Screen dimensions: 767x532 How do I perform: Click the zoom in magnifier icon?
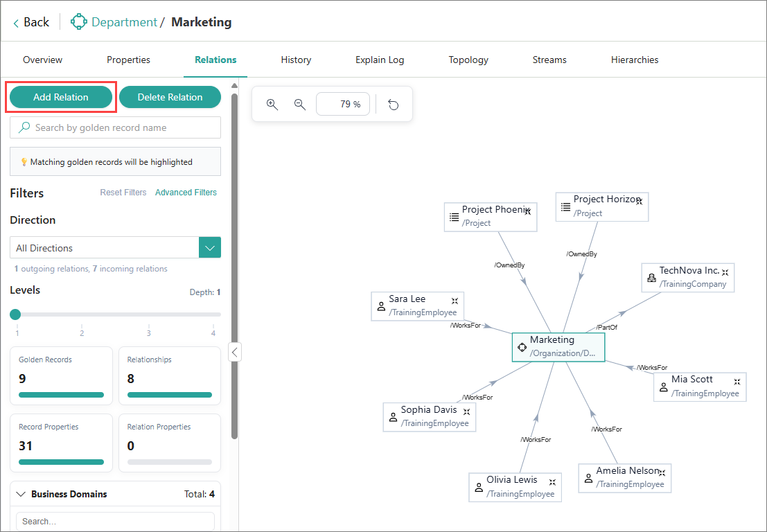272,105
